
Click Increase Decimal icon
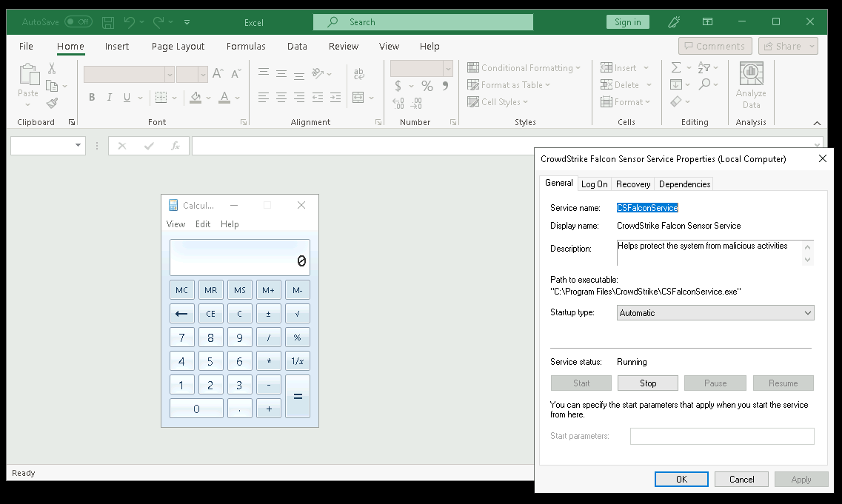[x=398, y=103]
